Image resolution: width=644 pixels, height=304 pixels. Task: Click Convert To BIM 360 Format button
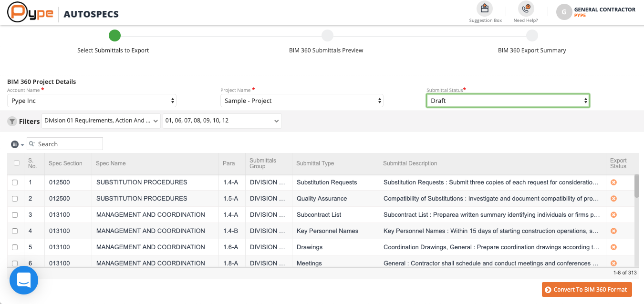click(x=587, y=290)
